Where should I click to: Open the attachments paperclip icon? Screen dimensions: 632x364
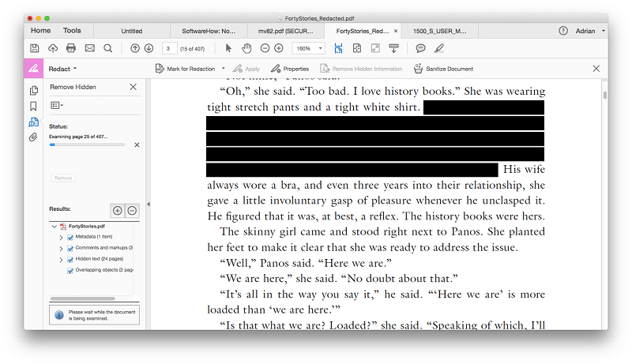click(33, 137)
